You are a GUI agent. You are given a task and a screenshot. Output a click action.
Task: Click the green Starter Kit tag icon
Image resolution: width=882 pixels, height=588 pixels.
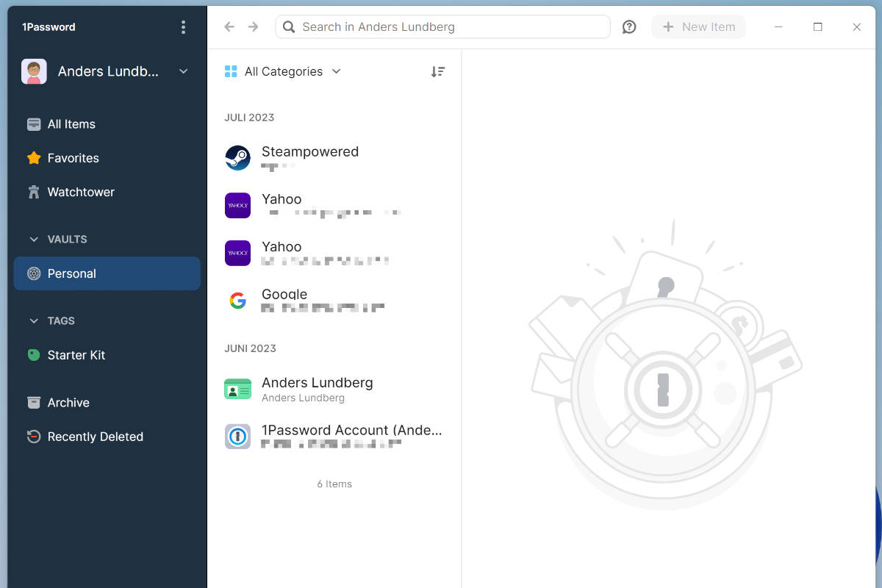click(x=34, y=355)
